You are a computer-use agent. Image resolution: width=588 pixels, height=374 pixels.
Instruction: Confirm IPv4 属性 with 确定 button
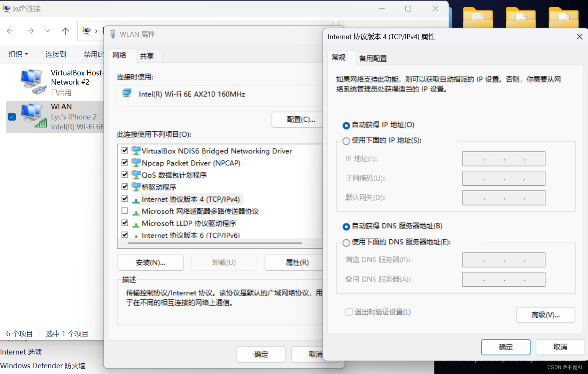(x=506, y=347)
